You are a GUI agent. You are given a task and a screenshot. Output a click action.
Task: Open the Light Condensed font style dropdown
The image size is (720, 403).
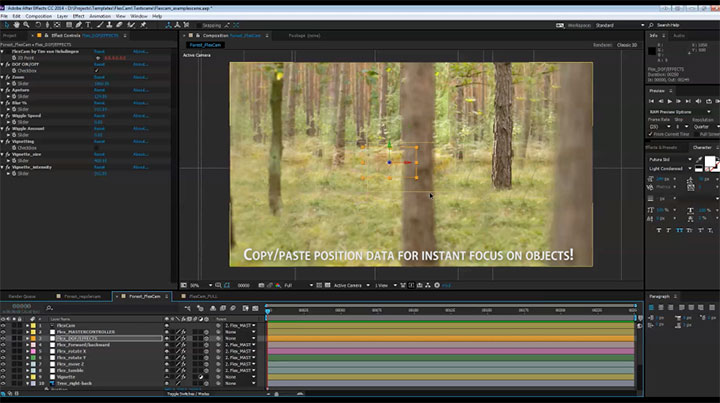point(670,168)
